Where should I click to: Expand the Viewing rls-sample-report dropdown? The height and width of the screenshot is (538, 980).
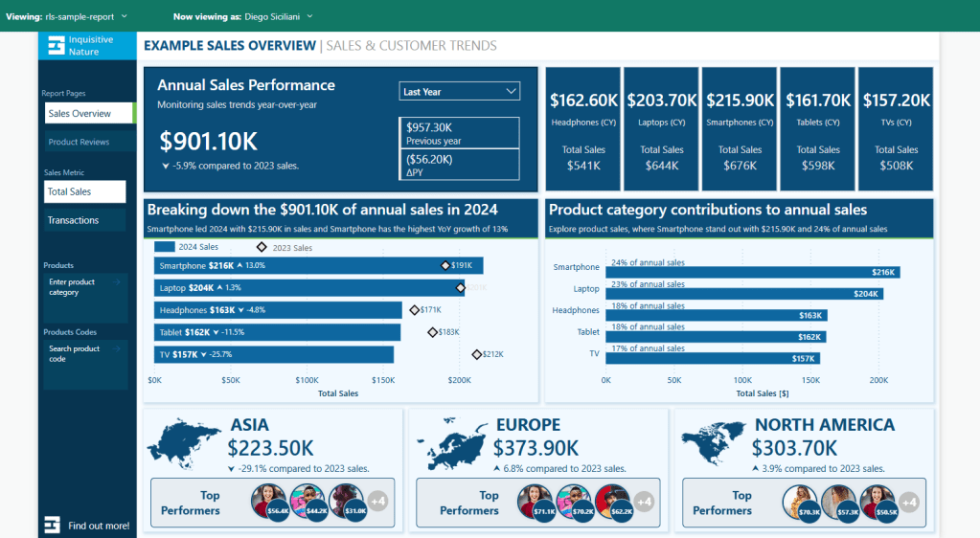click(x=124, y=16)
